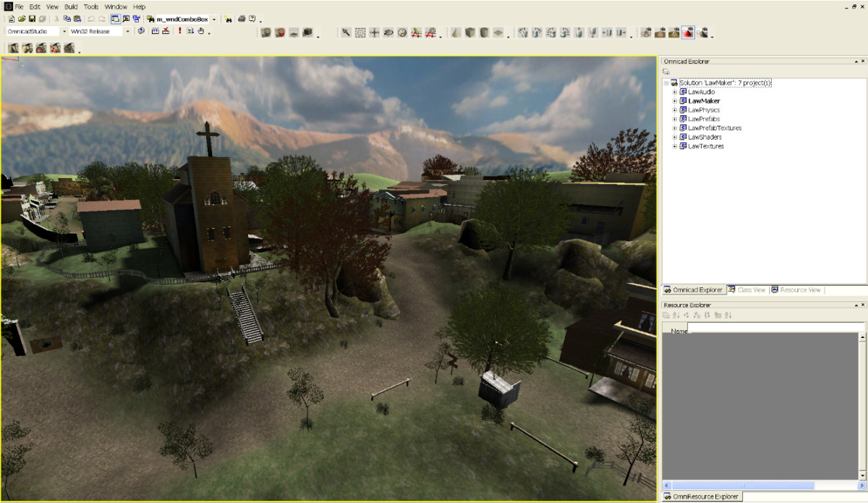Select the move tool with crossed arrows
Viewport: 868px width, 503px height.
[373, 32]
